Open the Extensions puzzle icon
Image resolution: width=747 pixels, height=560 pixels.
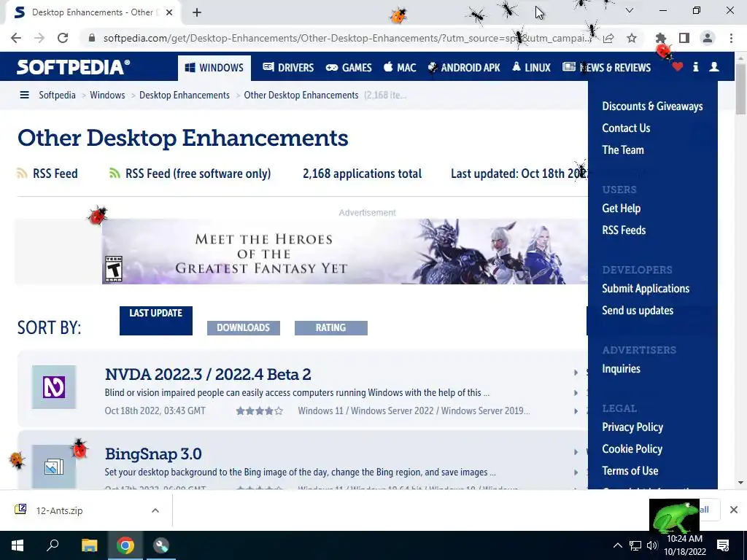pyautogui.click(x=660, y=38)
